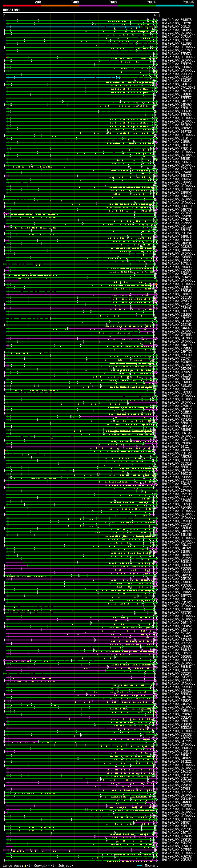Click the label UniRef100_B8H818
The width and height of the screenshot is (197, 868).
(x=177, y=423)
